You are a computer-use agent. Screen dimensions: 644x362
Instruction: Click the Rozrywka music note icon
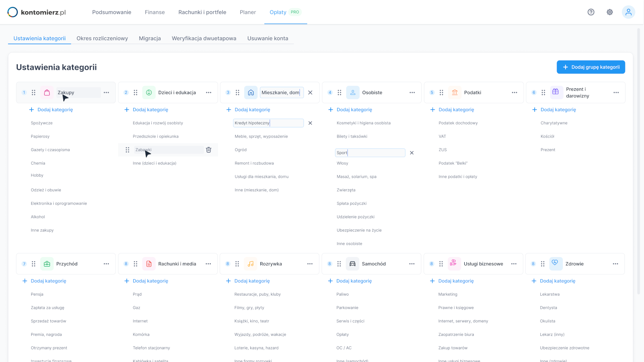pyautogui.click(x=251, y=264)
